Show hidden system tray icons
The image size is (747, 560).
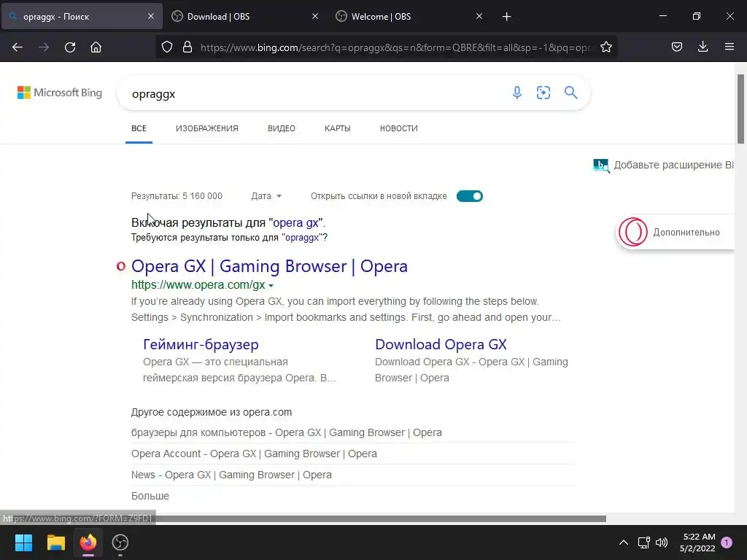point(623,542)
